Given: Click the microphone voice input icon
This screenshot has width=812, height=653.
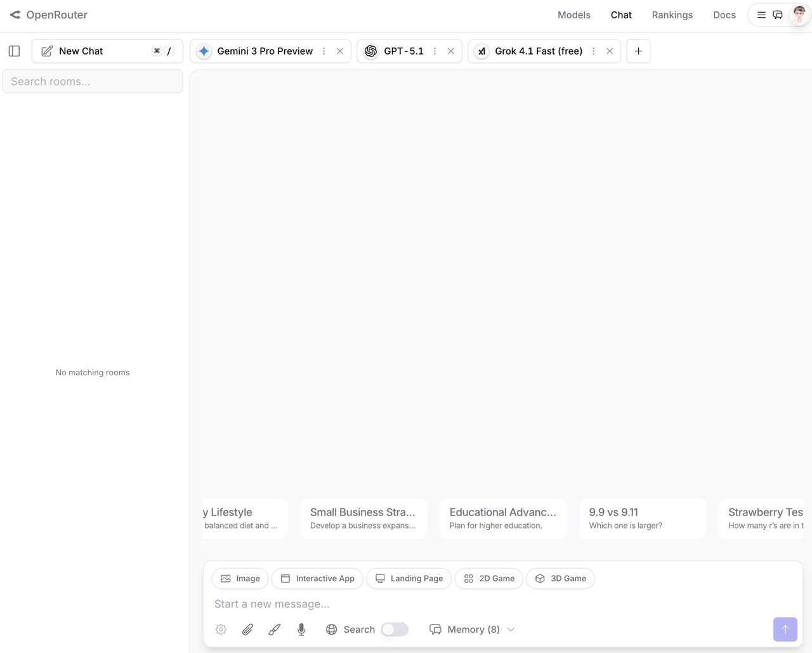Looking at the screenshot, I should pyautogui.click(x=301, y=630).
